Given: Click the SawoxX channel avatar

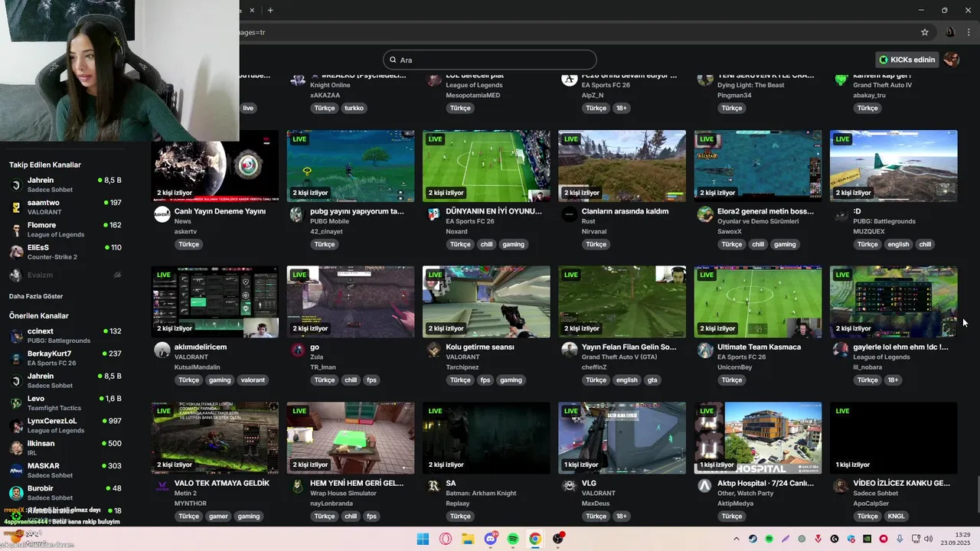Looking at the screenshot, I should pos(705,214).
